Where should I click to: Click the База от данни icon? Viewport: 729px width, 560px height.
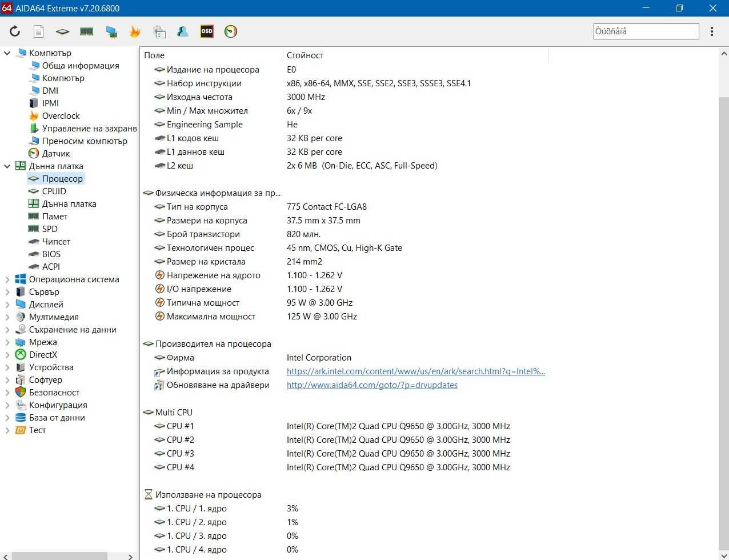coord(21,418)
